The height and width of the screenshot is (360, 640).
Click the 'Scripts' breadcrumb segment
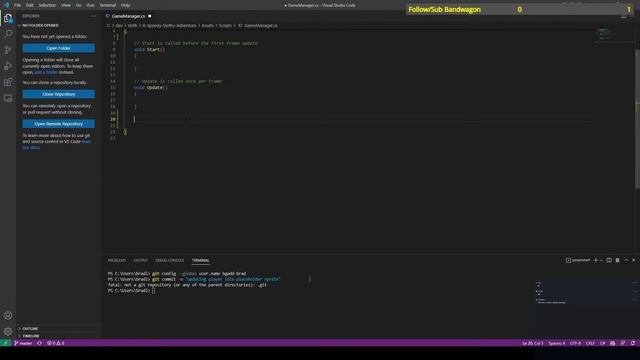(x=225, y=25)
